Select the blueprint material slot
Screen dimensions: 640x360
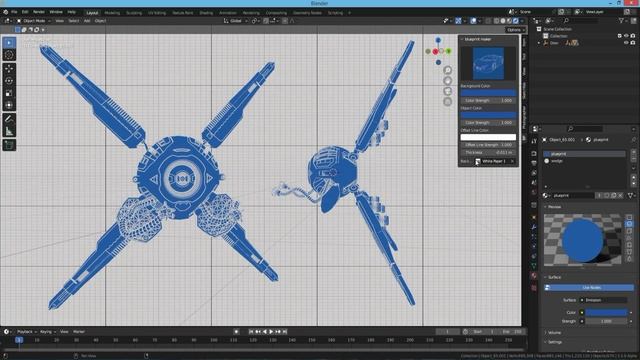click(584, 154)
